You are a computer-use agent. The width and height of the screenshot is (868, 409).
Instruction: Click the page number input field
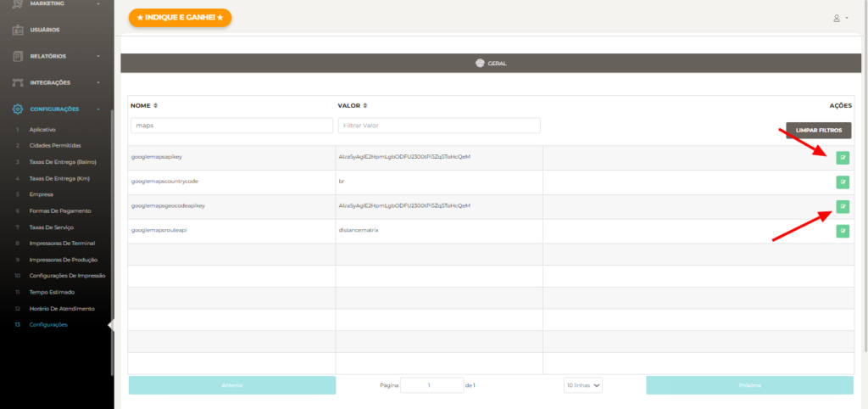pyautogui.click(x=431, y=385)
